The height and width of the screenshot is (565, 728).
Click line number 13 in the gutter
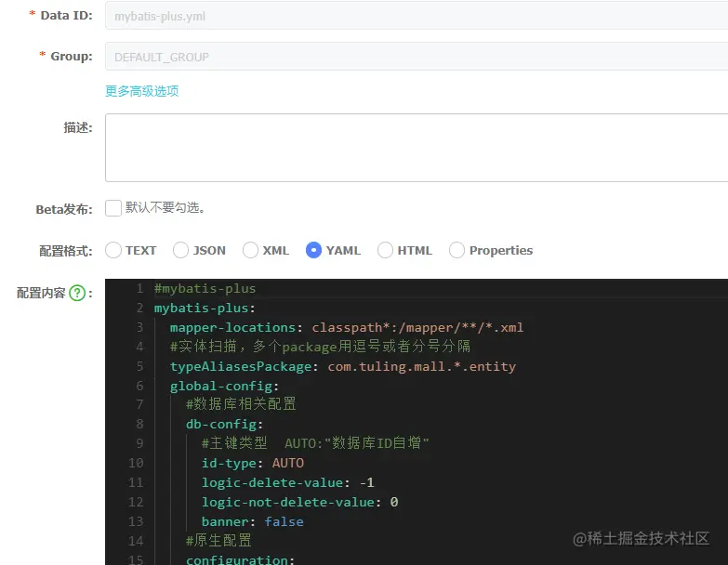(136, 521)
